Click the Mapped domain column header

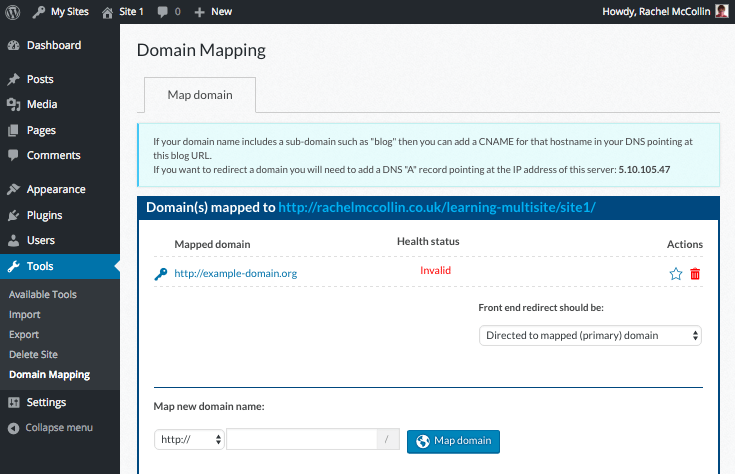(212, 244)
